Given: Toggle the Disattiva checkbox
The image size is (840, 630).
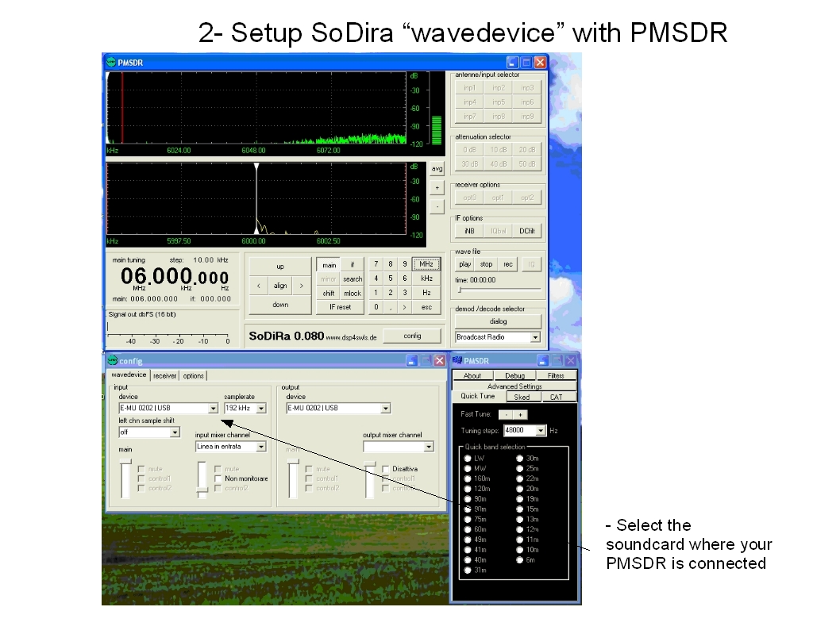Looking at the screenshot, I should click(x=386, y=469).
